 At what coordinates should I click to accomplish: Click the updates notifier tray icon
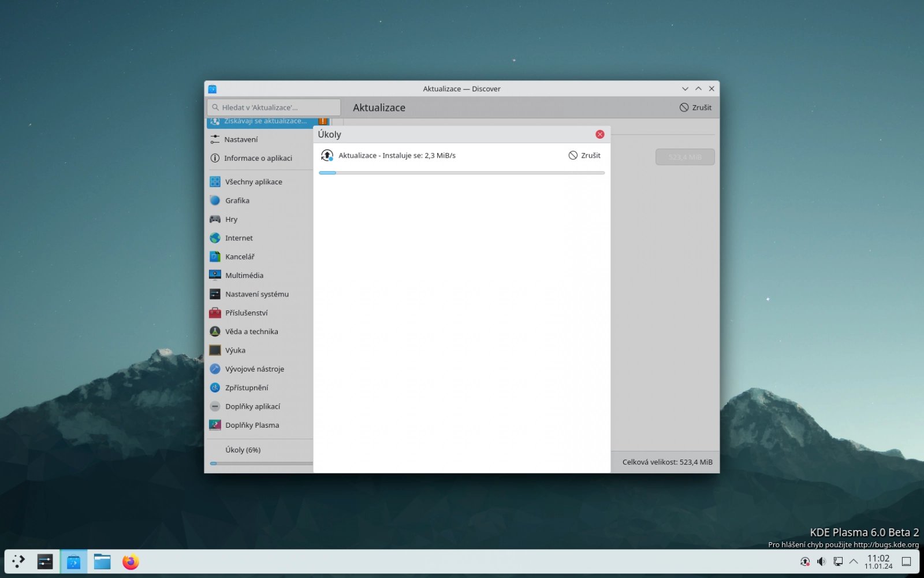(x=805, y=561)
